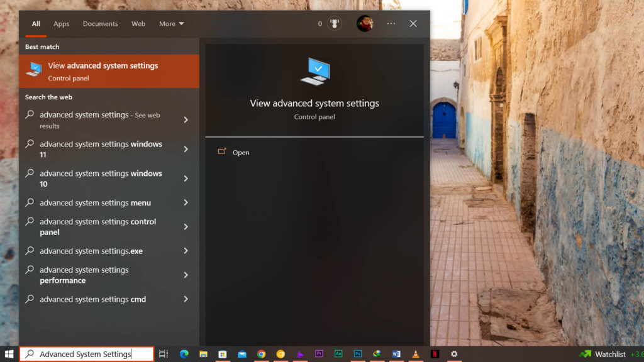
Task: Click the taskbar search box
Action: [87, 354]
